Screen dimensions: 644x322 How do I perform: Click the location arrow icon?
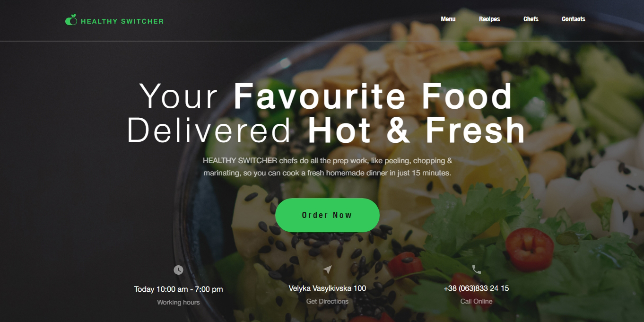(x=327, y=270)
